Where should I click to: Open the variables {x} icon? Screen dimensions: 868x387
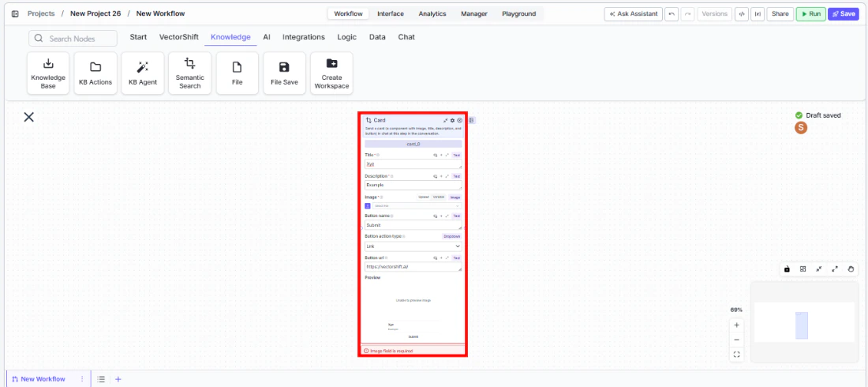(757, 14)
